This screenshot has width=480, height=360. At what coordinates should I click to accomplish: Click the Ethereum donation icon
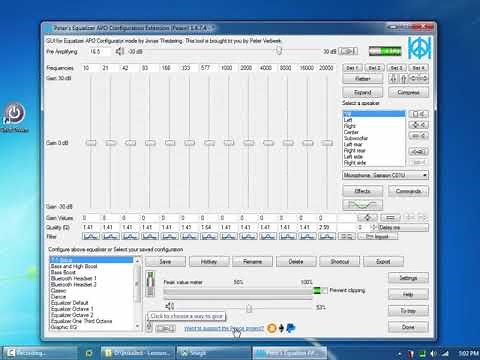pos(281,328)
